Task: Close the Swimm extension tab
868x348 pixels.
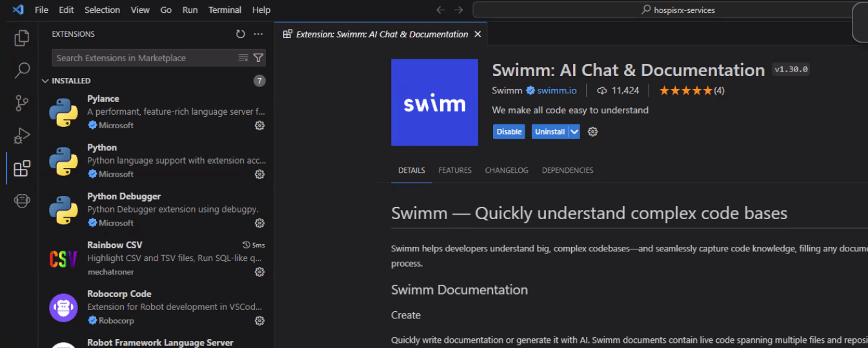Action: click(x=478, y=34)
